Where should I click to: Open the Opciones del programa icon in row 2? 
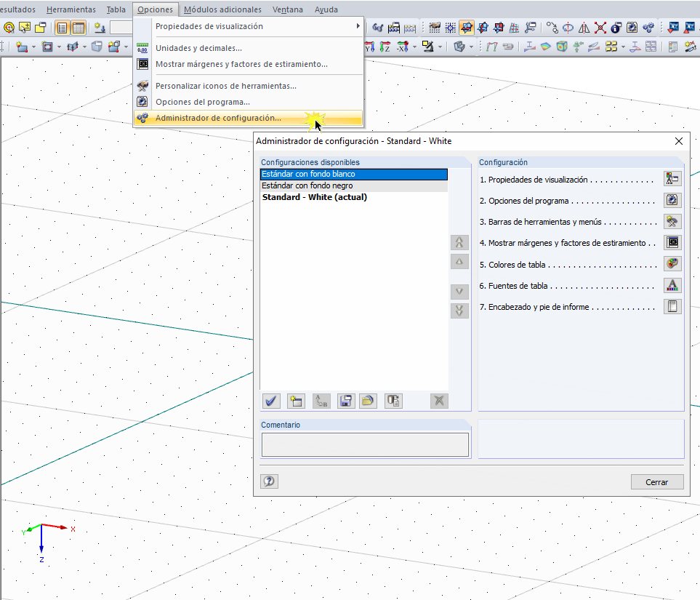[x=672, y=200]
